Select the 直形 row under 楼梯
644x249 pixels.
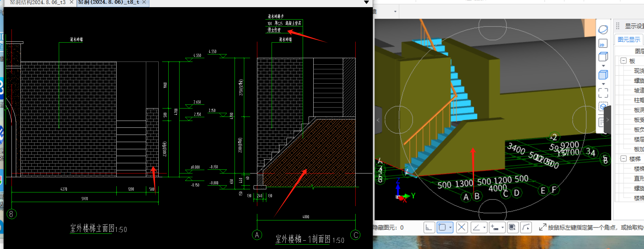pyautogui.click(x=639, y=178)
